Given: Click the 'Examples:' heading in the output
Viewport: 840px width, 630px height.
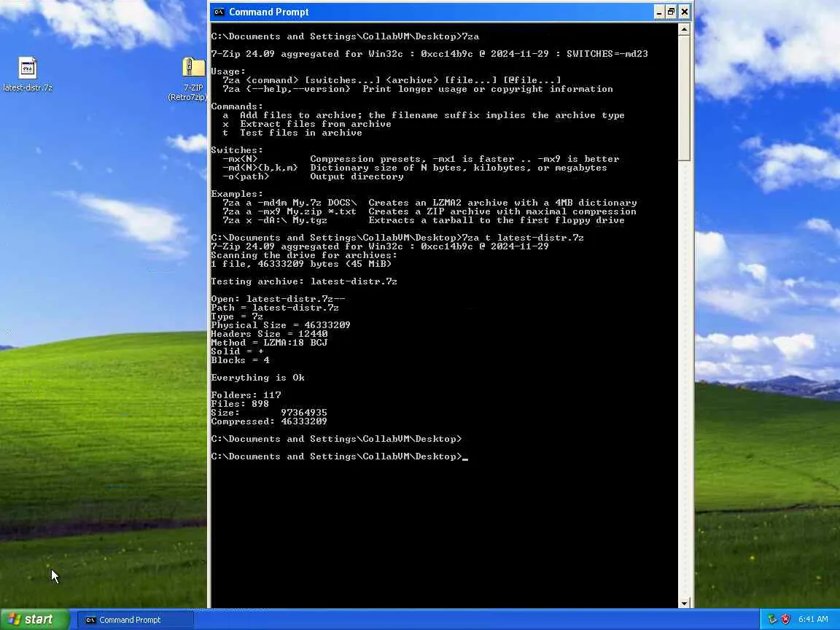Looking at the screenshot, I should pyautogui.click(x=237, y=194).
